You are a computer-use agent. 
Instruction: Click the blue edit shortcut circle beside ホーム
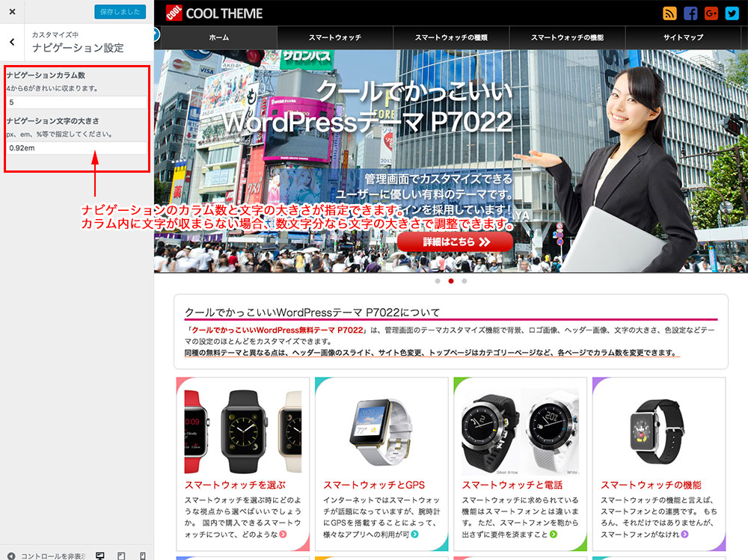[x=156, y=34]
